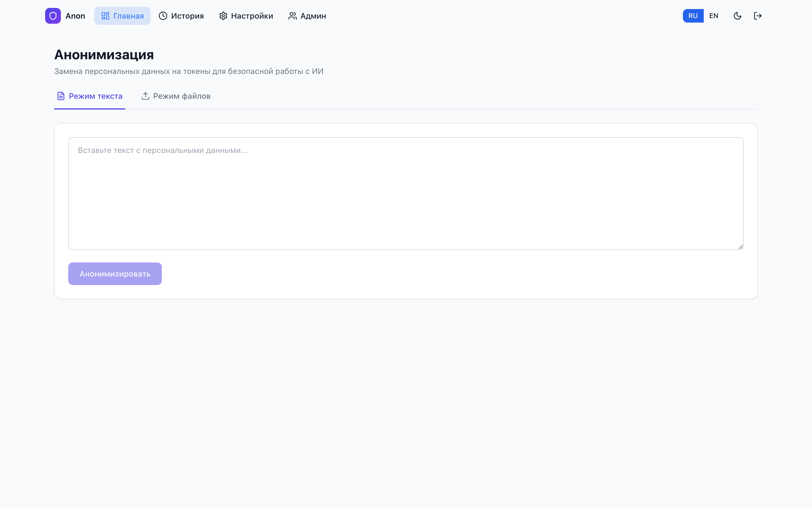The image size is (812, 508).
Task: Click the subtitle about замена персональных данных
Action: [x=189, y=71]
